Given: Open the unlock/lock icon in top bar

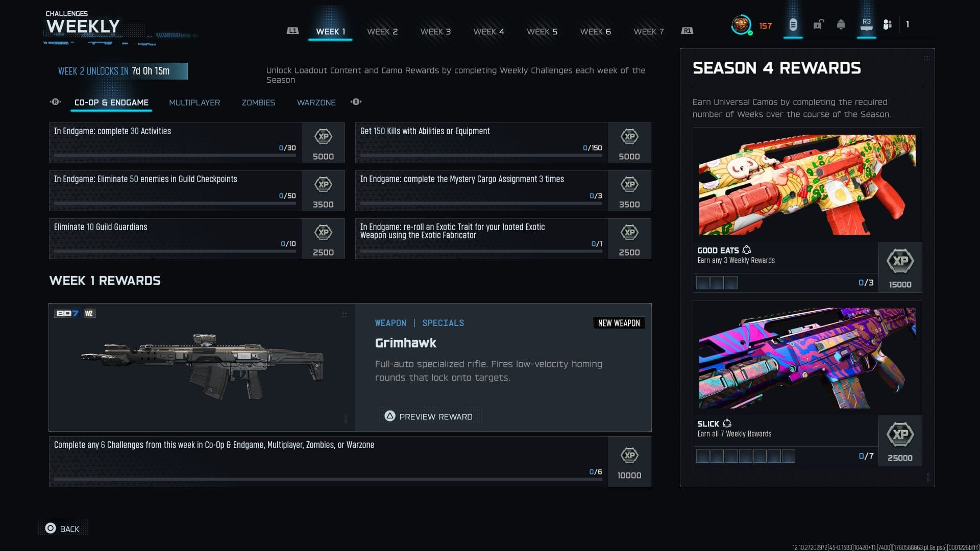Looking at the screenshot, I should pyautogui.click(x=818, y=24).
